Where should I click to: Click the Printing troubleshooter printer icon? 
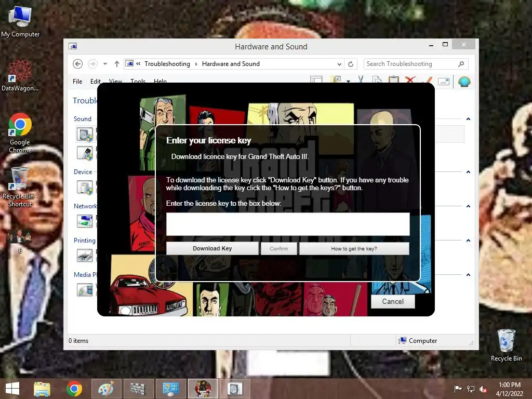point(85,255)
